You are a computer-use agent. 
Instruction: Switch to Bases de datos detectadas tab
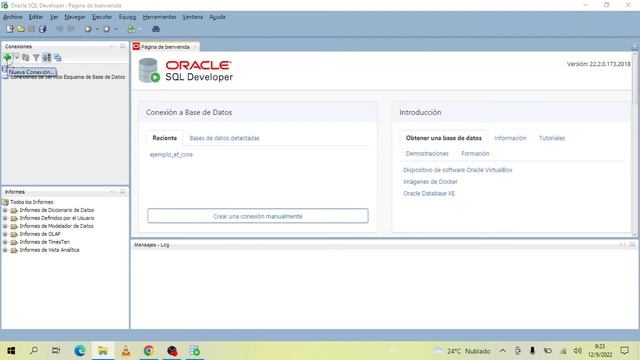(x=224, y=138)
